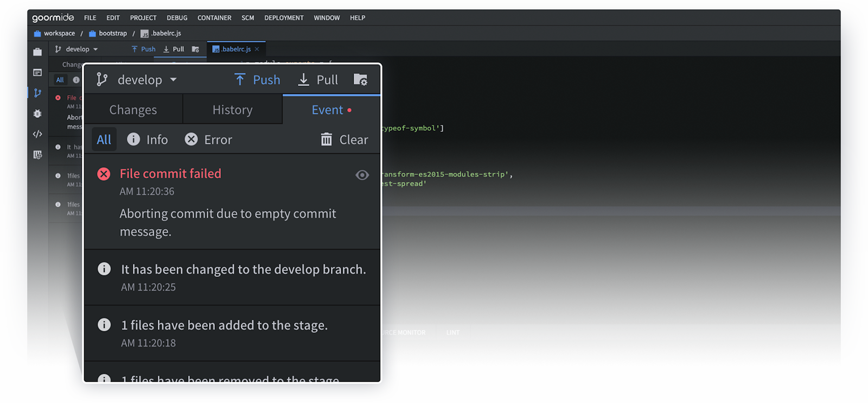Open the bottom sidebar panel icon
The width and height of the screenshot is (868, 403).
point(37,155)
